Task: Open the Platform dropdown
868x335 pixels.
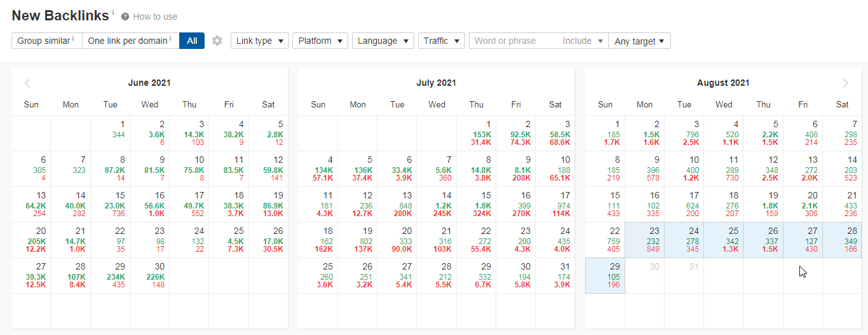Action: 320,41
